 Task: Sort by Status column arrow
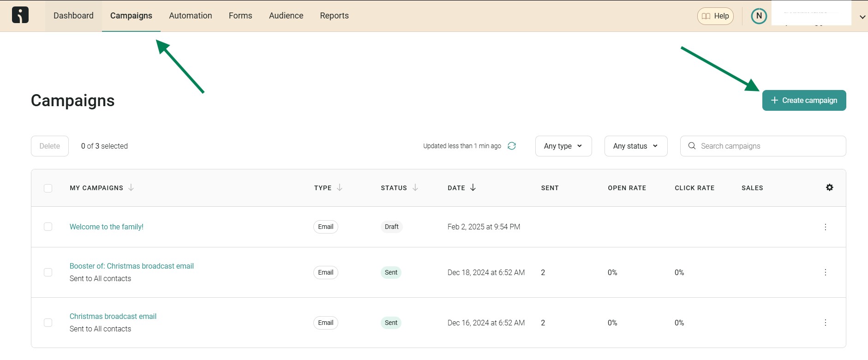tap(415, 187)
